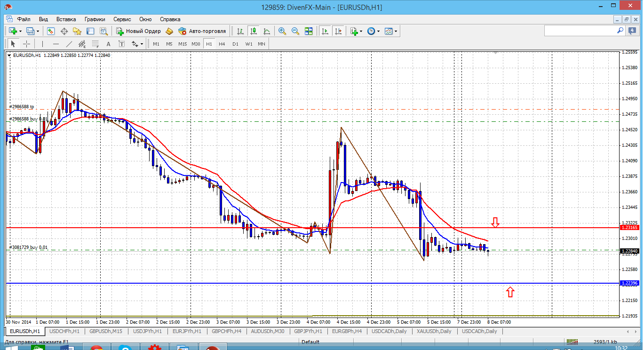Click the Новый Ордер button

click(x=138, y=31)
